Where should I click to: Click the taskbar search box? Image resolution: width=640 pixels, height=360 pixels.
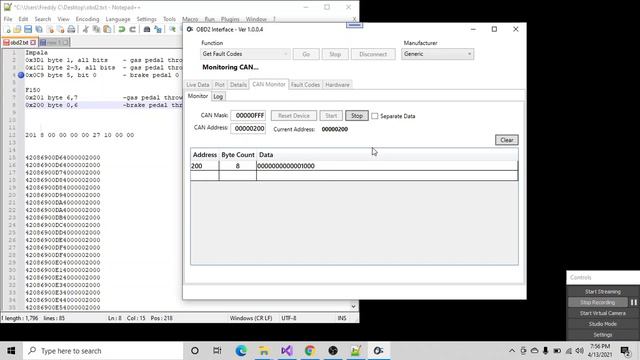click(104, 351)
